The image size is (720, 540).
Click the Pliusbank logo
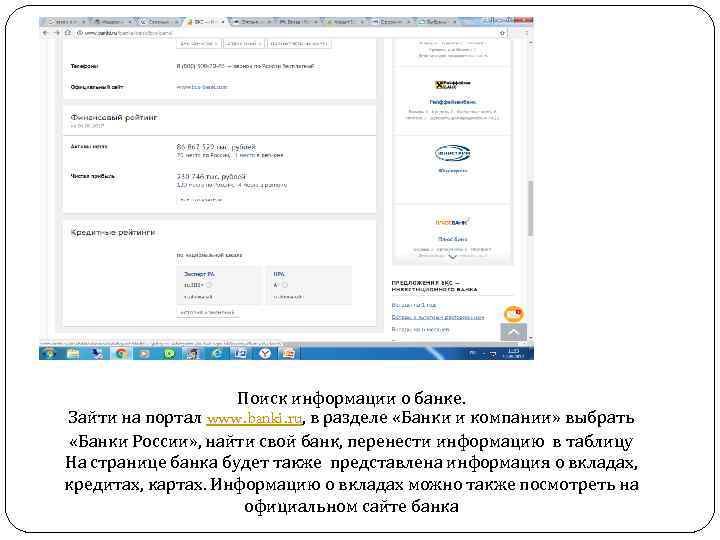tap(452, 222)
